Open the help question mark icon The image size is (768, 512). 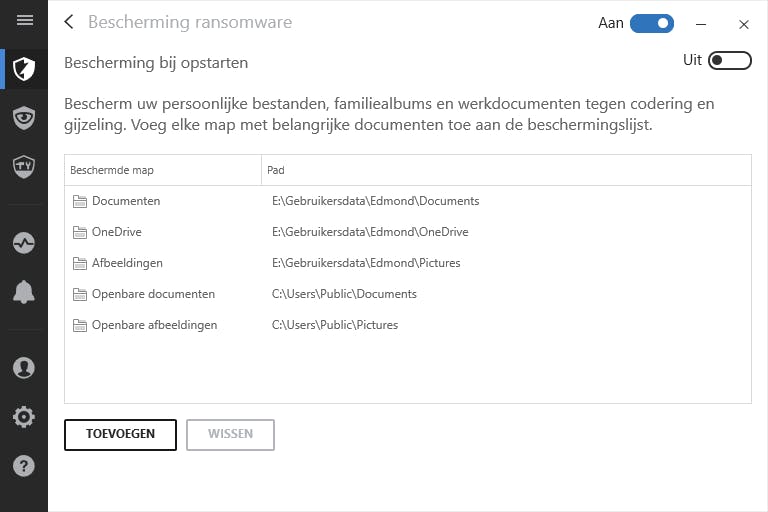(24, 466)
